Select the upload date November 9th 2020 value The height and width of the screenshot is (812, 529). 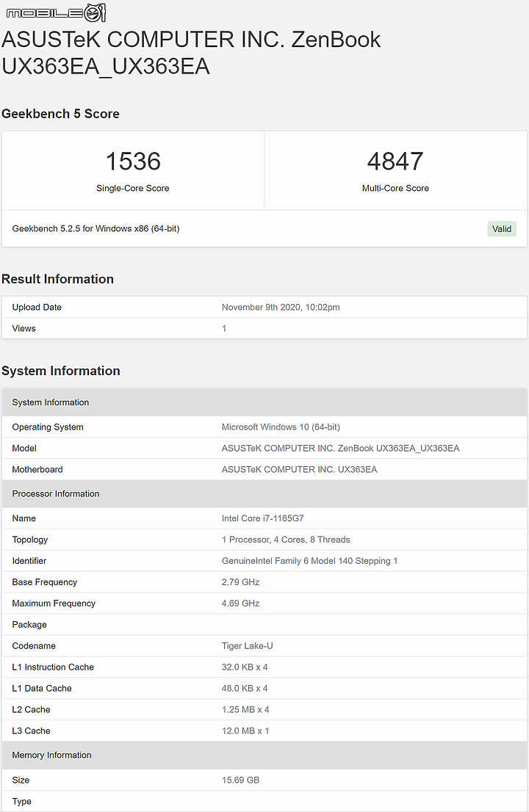[x=281, y=307]
